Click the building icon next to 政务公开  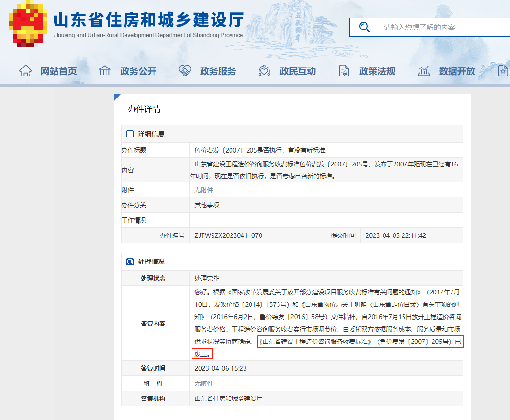pyautogui.click(x=105, y=70)
